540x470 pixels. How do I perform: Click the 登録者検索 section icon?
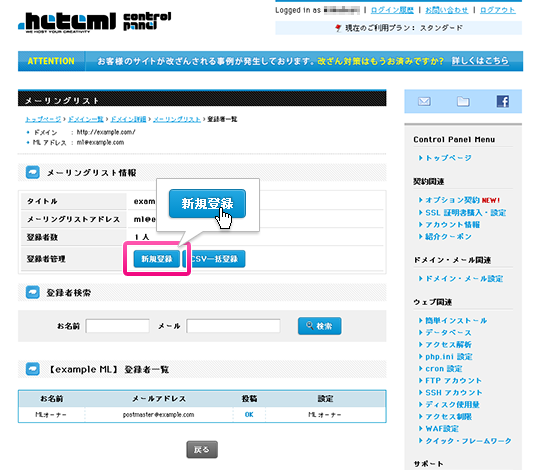point(33,292)
